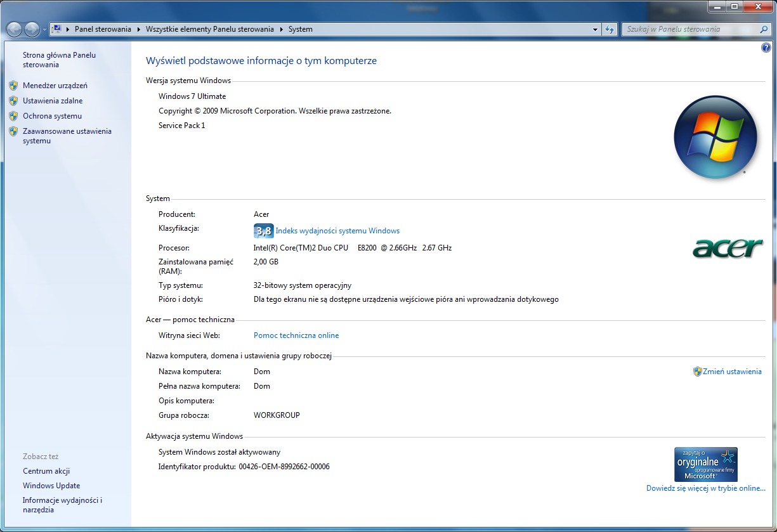Click the genuine Microsoft software badge

[x=706, y=464]
